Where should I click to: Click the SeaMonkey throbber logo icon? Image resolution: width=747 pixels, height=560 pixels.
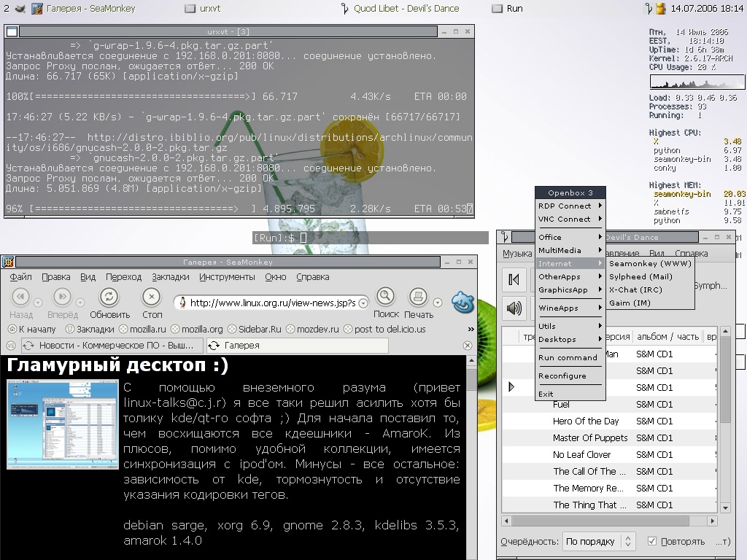point(462,301)
